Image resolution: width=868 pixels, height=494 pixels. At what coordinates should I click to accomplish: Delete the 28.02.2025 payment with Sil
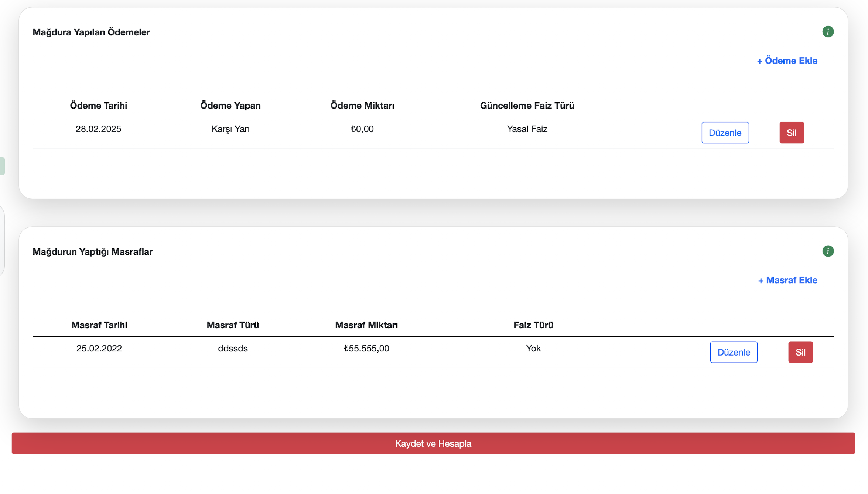pyautogui.click(x=791, y=133)
